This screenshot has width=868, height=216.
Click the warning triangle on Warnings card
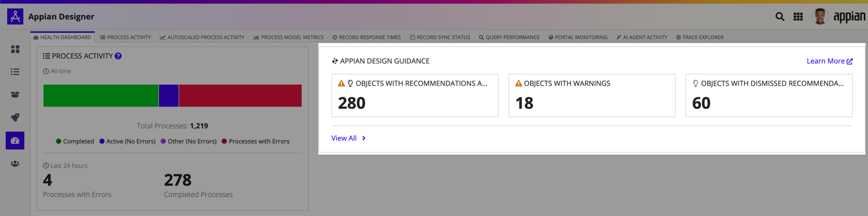[518, 83]
